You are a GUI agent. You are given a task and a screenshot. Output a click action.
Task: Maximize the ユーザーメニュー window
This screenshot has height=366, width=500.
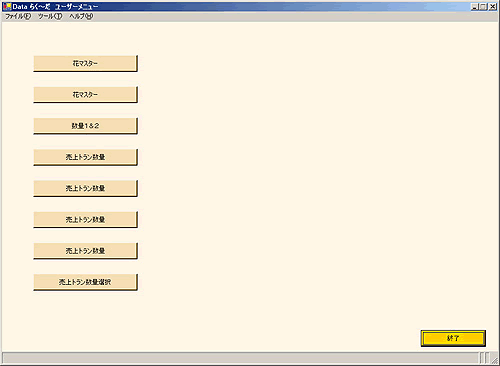pos(483,7)
